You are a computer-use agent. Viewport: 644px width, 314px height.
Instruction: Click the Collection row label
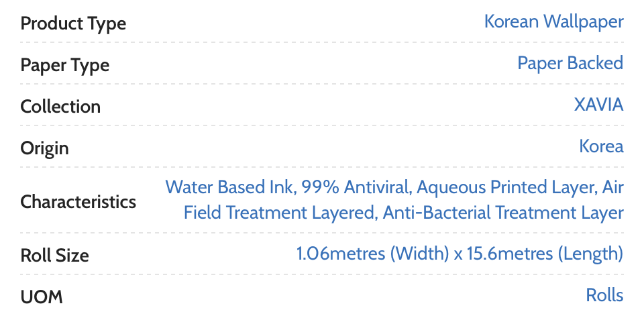pyautogui.click(x=60, y=107)
